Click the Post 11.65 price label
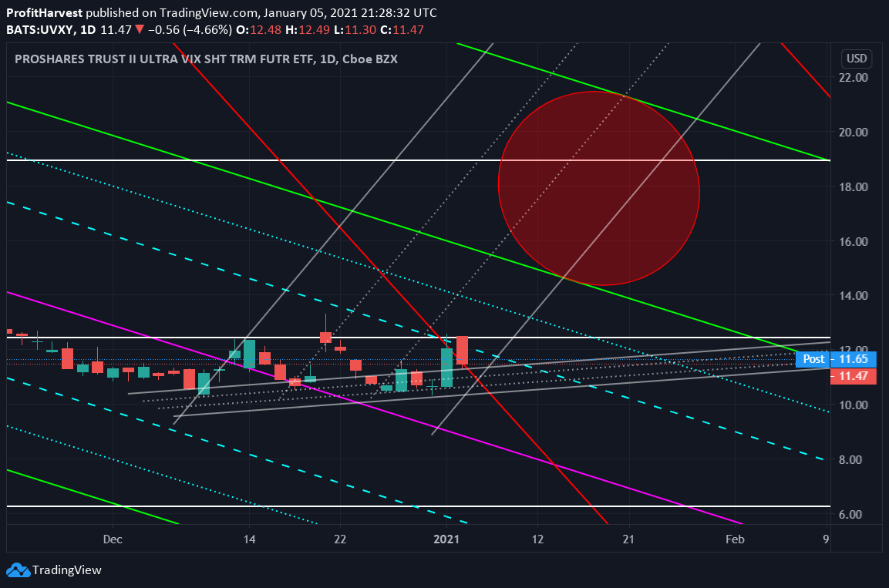Screen dimensions: 889x588 pyautogui.click(x=836, y=359)
